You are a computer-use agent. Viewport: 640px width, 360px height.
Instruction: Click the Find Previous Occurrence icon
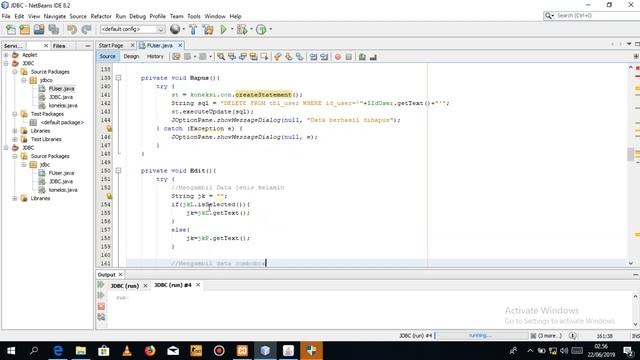(x=232, y=57)
